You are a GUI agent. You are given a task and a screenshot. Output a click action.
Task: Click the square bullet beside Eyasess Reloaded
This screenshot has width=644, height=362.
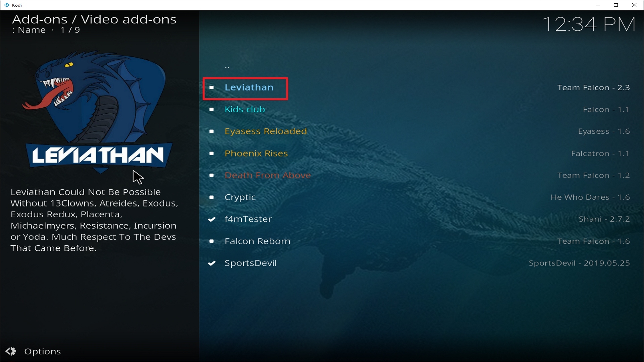[x=212, y=131]
